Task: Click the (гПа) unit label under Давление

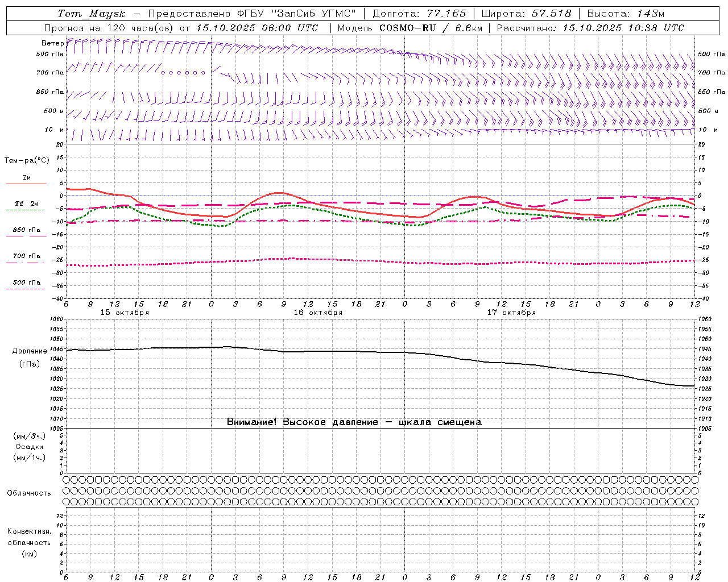Action: coord(30,364)
